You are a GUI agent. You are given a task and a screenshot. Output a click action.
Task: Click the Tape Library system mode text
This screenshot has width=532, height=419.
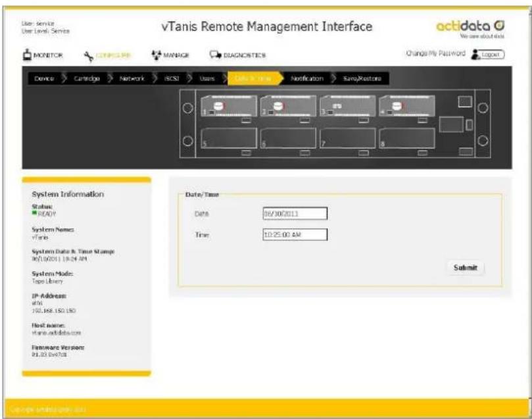click(x=47, y=282)
